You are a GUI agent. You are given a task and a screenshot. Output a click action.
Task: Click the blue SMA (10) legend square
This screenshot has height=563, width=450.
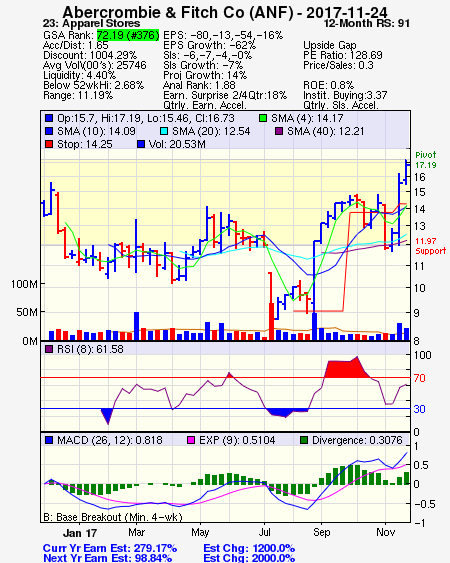coord(49,131)
